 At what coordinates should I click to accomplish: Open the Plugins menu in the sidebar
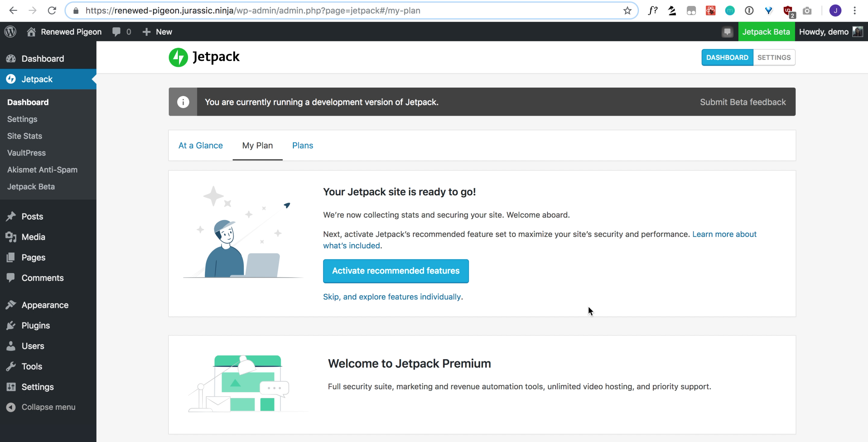pos(35,325)
